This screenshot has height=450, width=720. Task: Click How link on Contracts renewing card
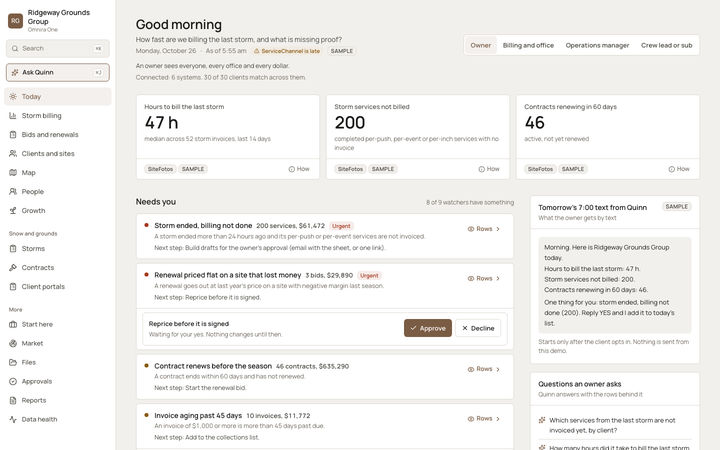tap(679, 169)
